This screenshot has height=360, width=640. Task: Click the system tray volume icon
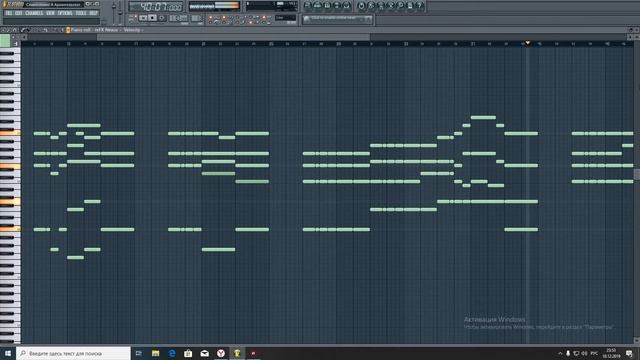coord(584,353)
